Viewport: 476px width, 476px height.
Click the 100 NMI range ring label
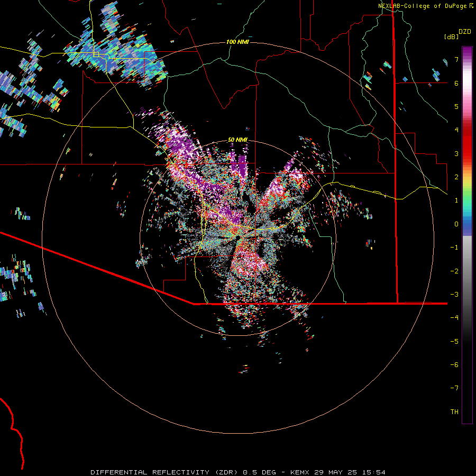tap(237, 42)
